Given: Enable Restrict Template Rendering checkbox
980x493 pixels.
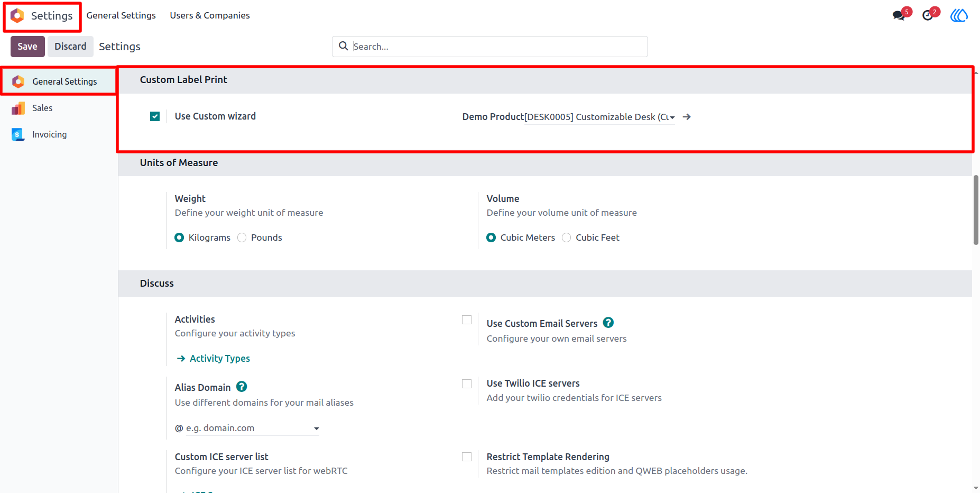Looking at the screenshot, I should [x=467, y=457].
